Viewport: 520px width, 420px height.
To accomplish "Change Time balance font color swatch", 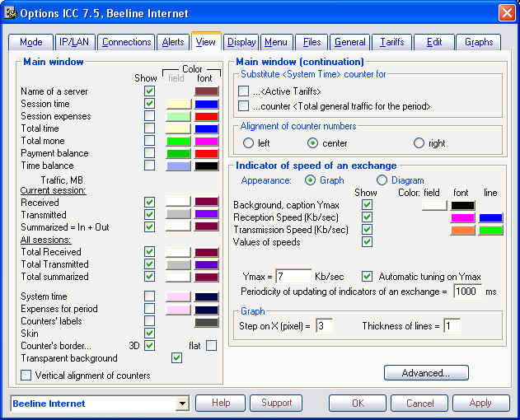I will click(206, 166).
